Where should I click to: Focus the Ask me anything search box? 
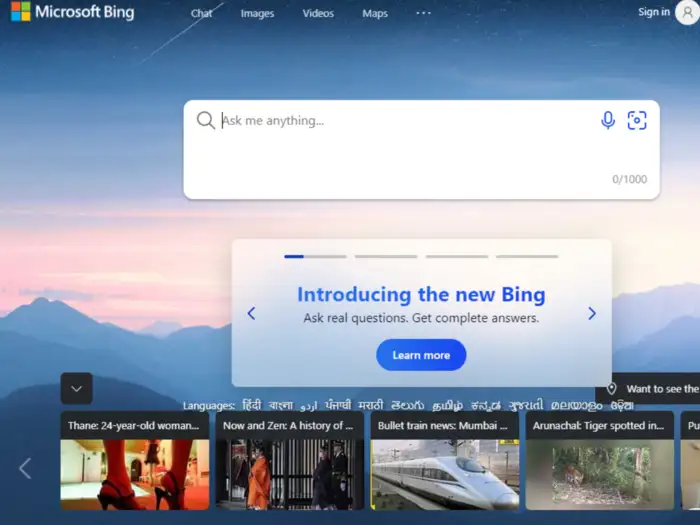pos(421,150)
